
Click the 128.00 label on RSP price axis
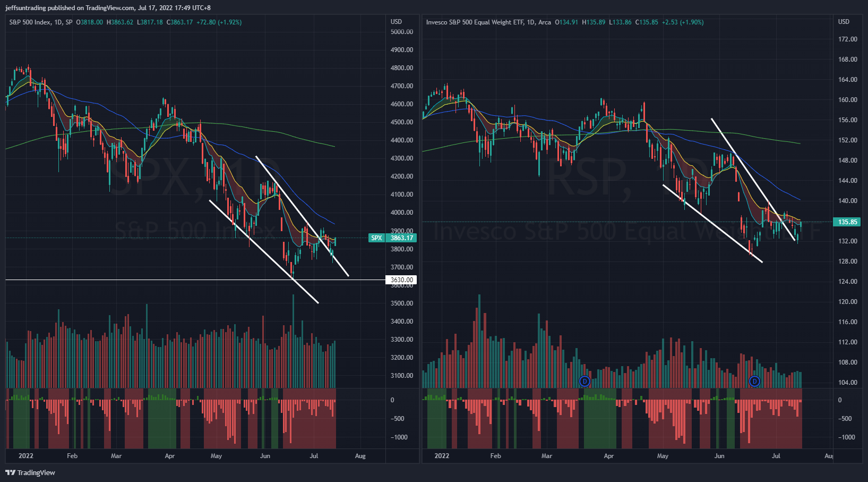coord(847,261)
